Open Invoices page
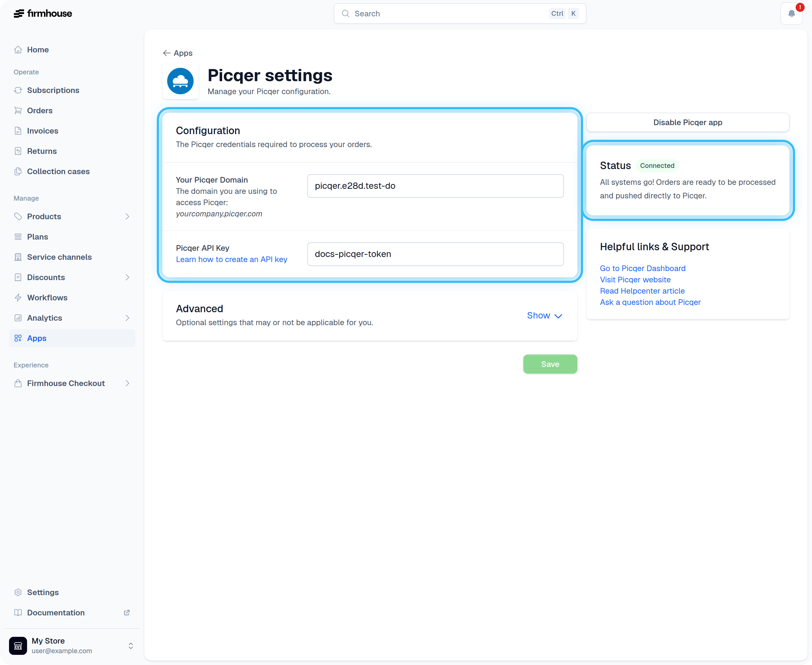 coord(72,131)
